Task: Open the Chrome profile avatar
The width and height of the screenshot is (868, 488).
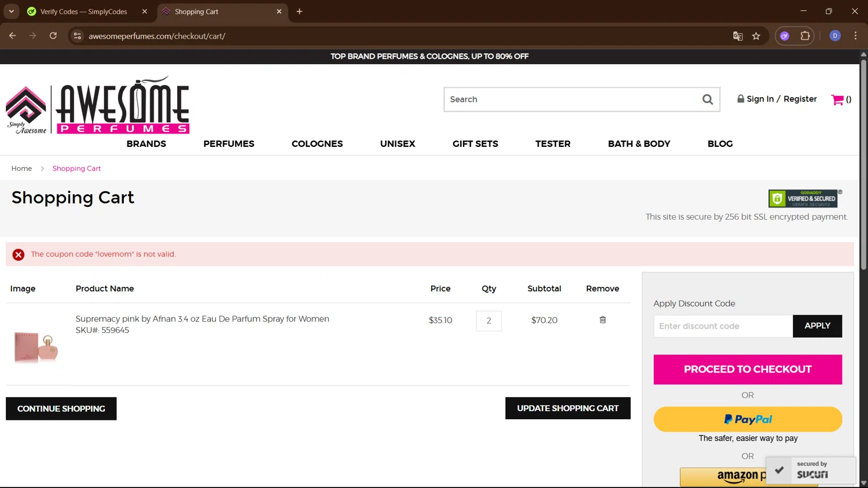Action: (x=834, y=36)
